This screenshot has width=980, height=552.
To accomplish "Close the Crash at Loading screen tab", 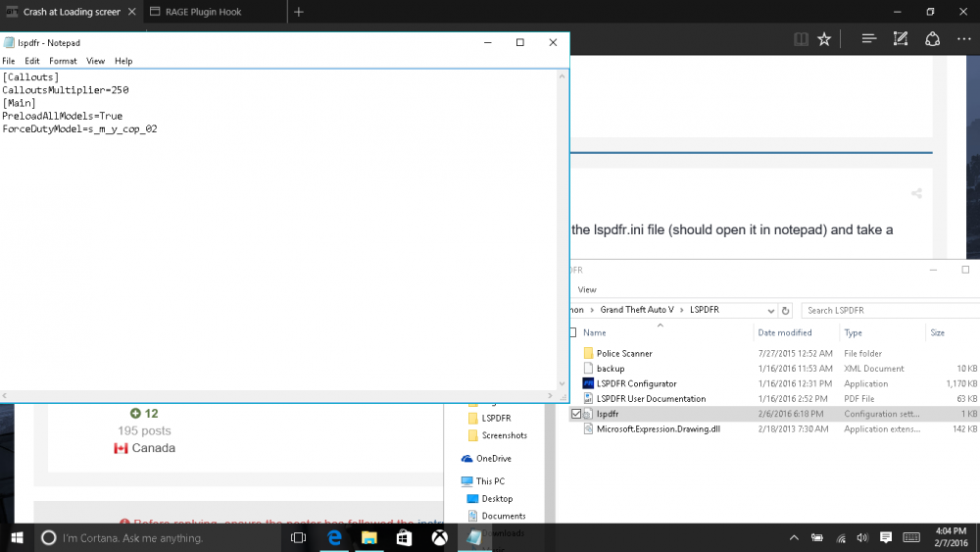I will tap(132, 12).
